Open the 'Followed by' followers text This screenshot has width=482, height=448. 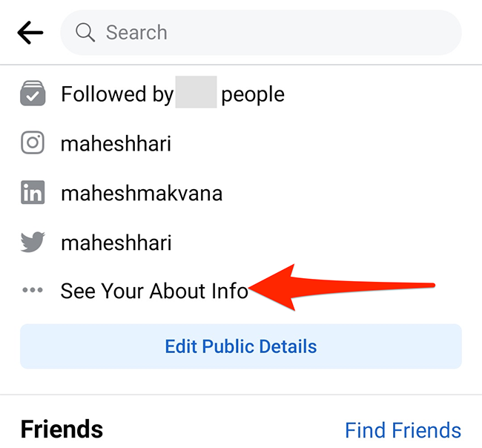coord(116,94)
